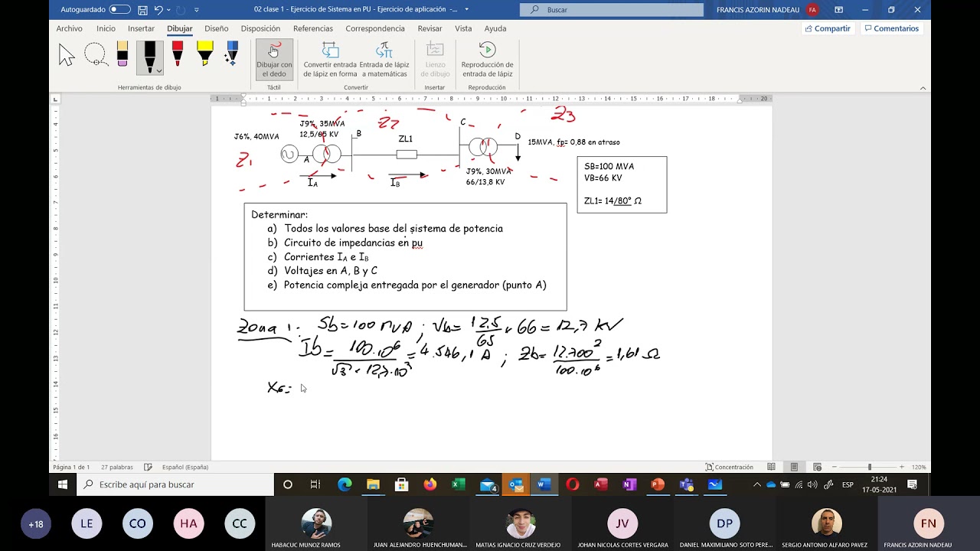Viewport: 980px width, 551px height.
Task: Open Cortana from the taskbar
Action: (x=288, y=484)
